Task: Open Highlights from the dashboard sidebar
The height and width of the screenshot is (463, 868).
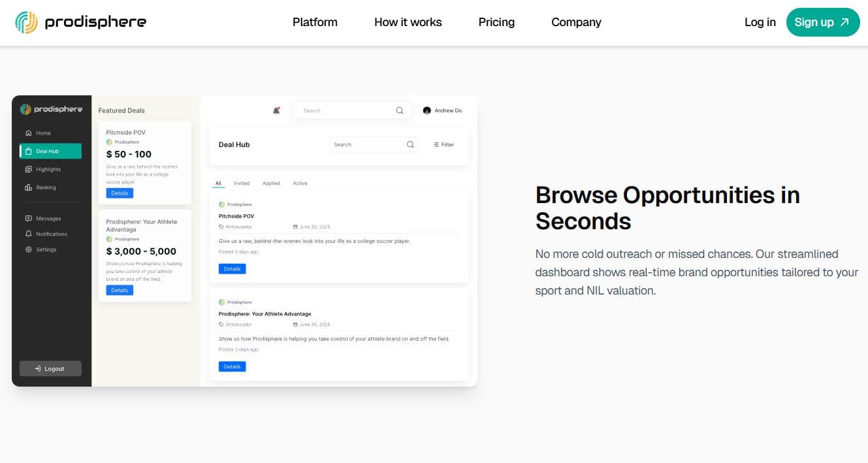Action: 48,169
